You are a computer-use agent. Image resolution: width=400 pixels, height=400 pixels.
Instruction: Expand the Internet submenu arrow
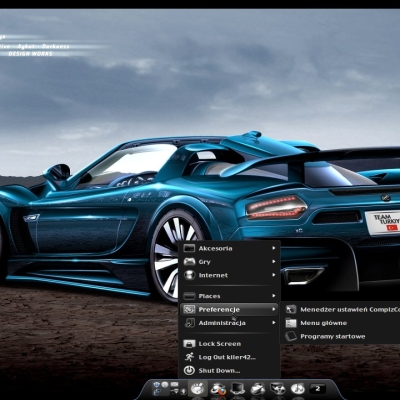(x=273, y=275)
